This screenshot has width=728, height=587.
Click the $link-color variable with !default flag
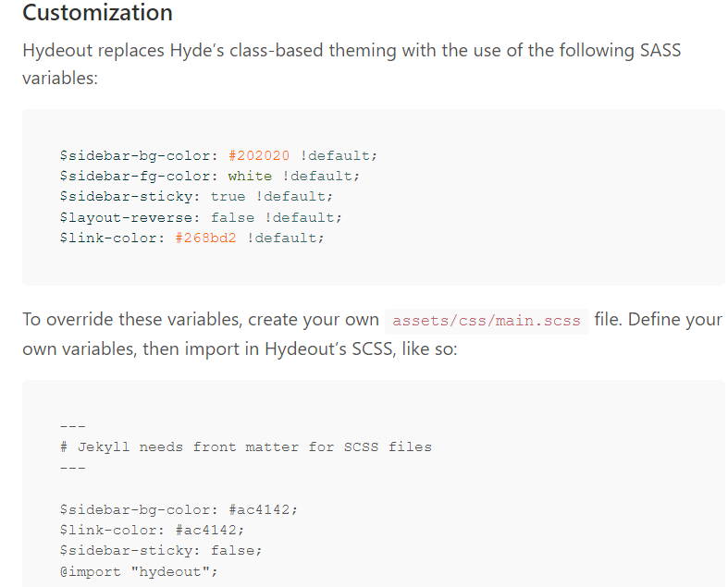click(112, 238)
